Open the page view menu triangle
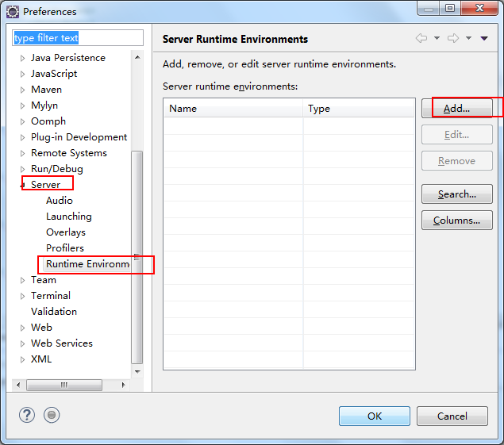Viewport: 504px width, 445px height. [484, 38]
